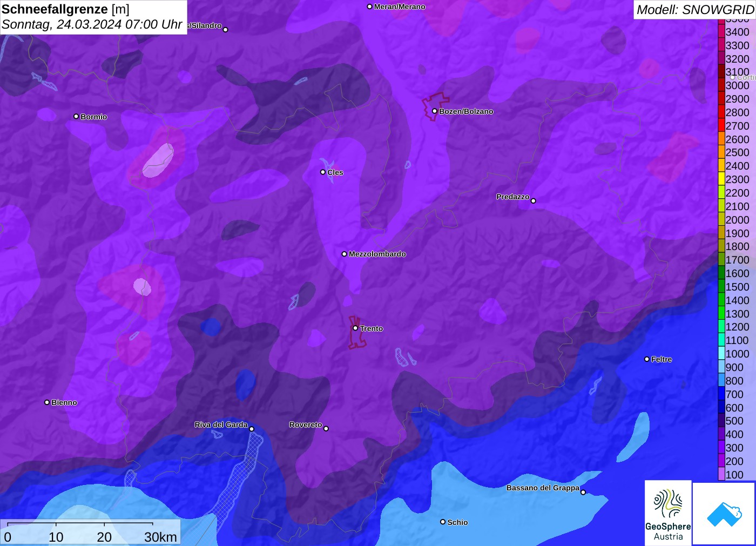Screen dimensions: 756x546
Task: Click the Cles city marker dot
Action: coord(323,172)
